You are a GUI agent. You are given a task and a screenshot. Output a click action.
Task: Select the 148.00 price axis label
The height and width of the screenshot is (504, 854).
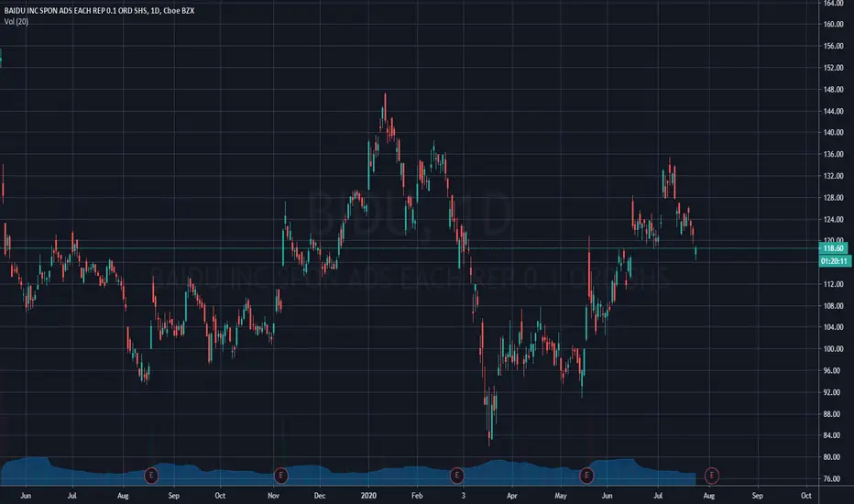(833, 90)
